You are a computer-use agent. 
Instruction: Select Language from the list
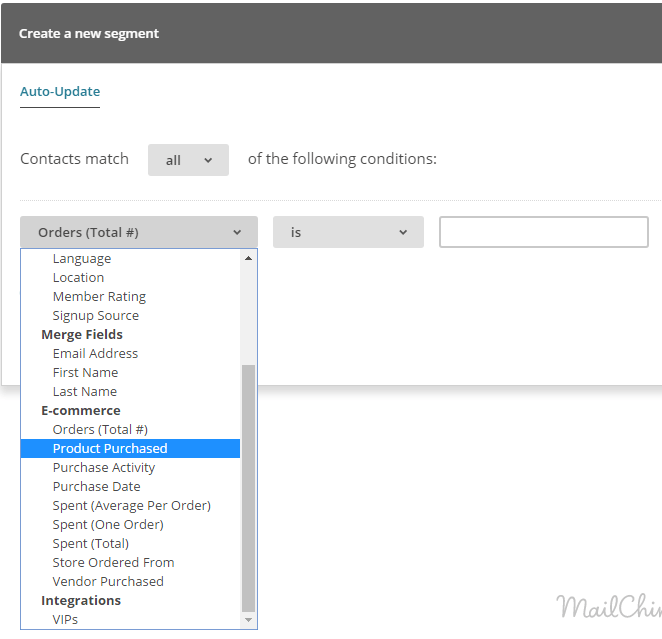pyautogui.click(x=130, y=259)
